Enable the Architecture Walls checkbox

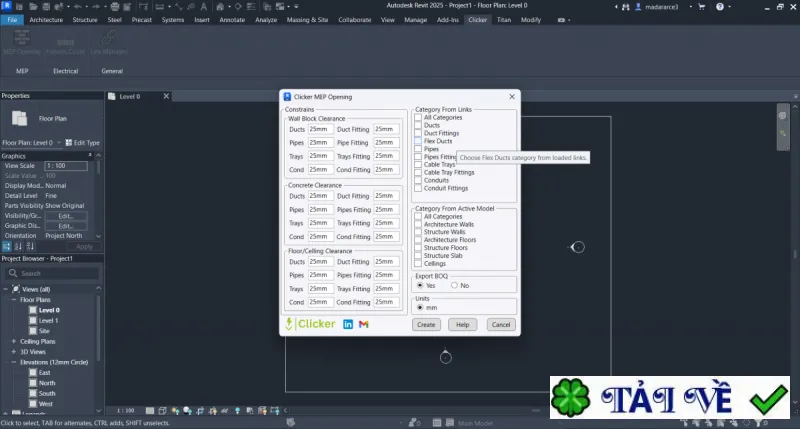[418, 224]
